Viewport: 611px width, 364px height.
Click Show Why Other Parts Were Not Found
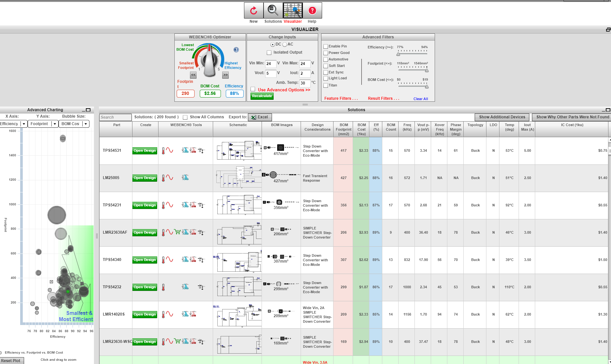(x=572, y=117)
